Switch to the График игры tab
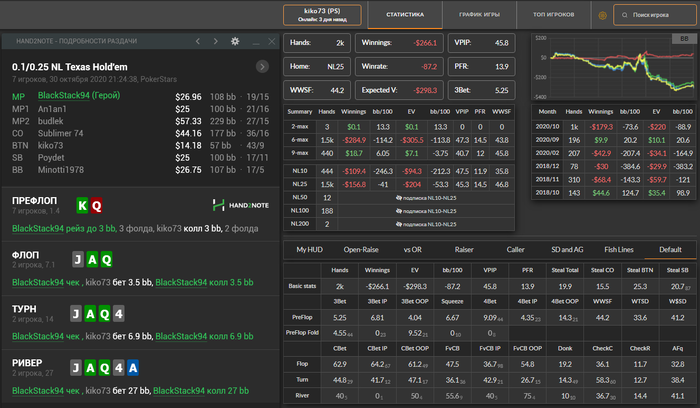 [482, 16]
